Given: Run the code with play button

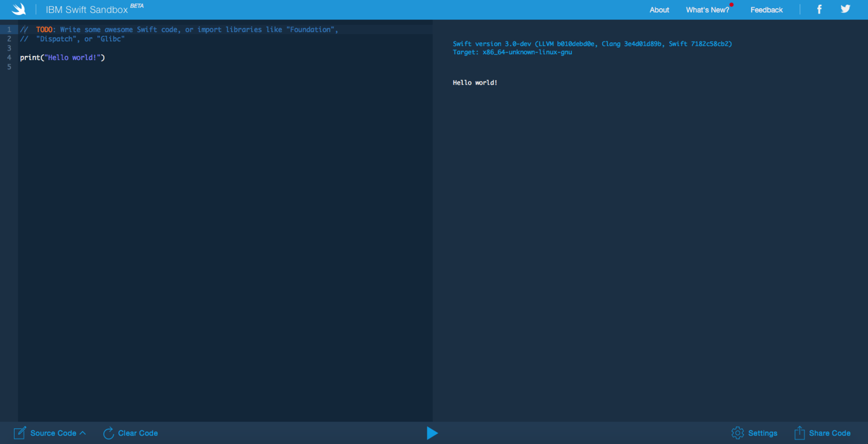Looking at the screenshot, I should click(x=432, y=433).
